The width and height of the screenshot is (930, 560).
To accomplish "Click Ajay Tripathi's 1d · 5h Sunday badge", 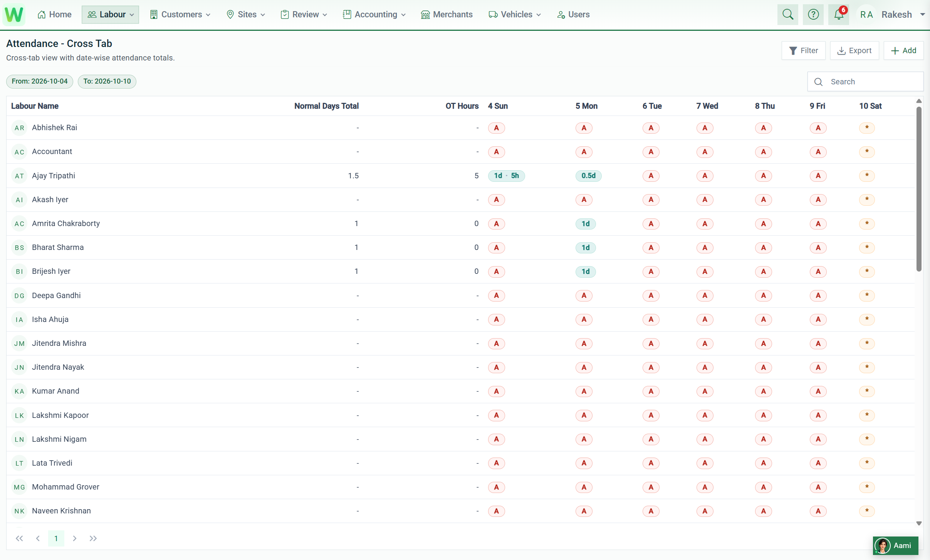I will (x=506, y=176).
